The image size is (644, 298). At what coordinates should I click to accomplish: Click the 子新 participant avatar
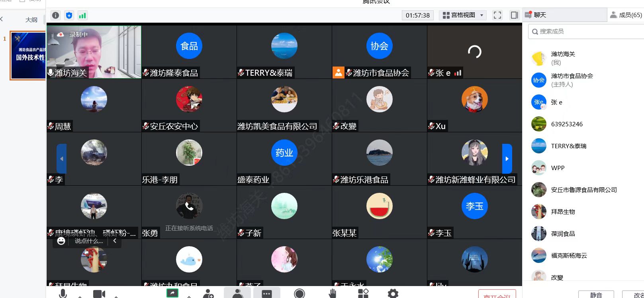point(284,206)
